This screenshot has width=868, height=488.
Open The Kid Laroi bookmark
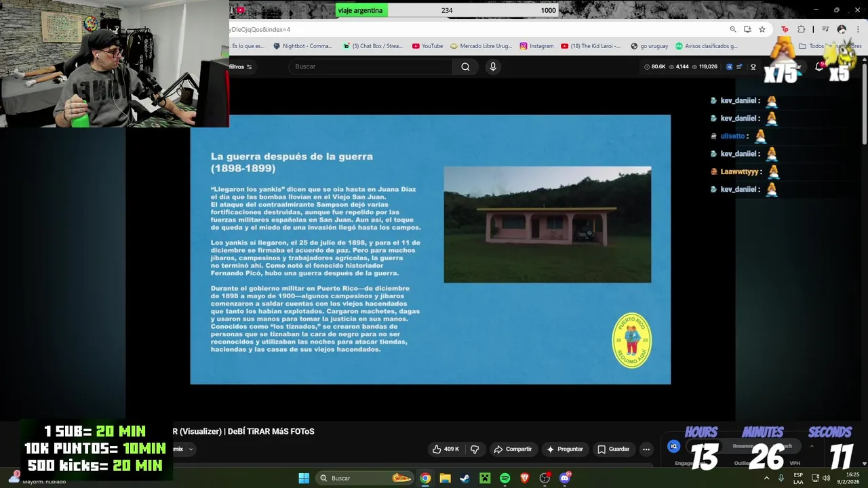click(590, 46)
